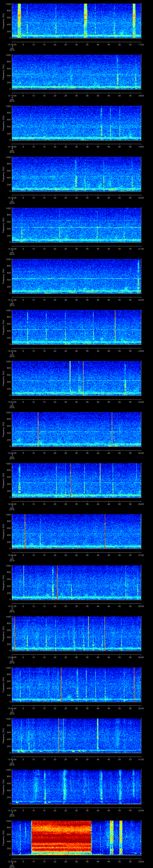Click the "17:00" end time label
The height and width of the screenshot is (868, 153).
point(141,44)
